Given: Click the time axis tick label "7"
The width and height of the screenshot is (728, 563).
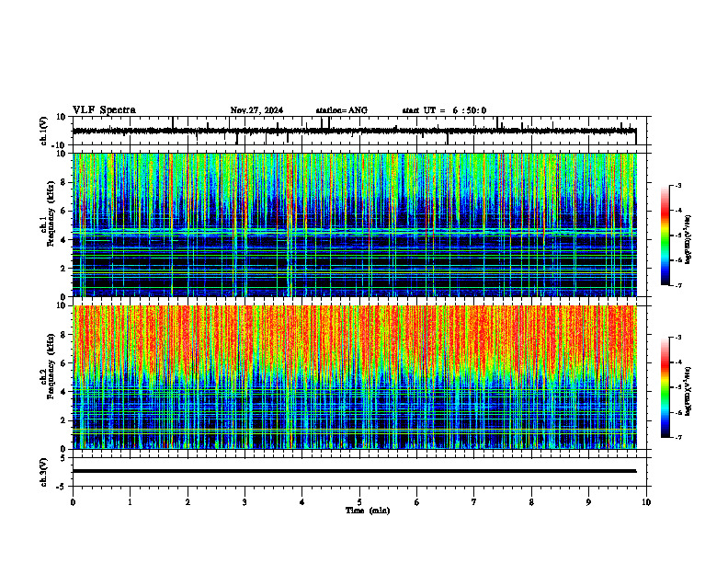Looking at the screenshot, I should 474,502.
